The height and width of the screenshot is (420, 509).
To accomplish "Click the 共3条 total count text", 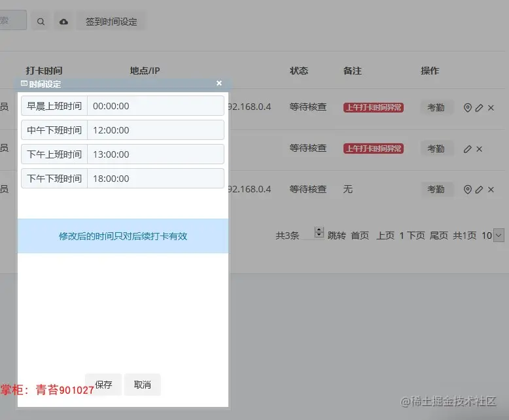I will 287,236.
